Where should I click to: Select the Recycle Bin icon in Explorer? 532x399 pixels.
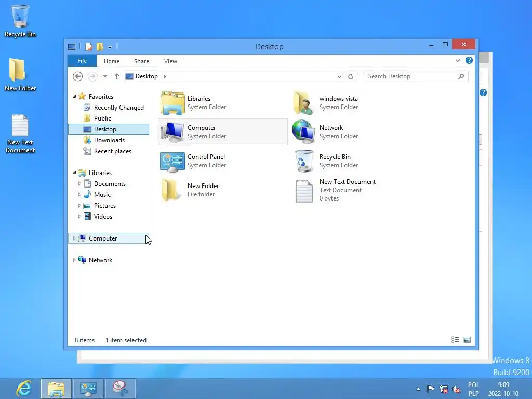pyautogui.click(x=303, y=161)
